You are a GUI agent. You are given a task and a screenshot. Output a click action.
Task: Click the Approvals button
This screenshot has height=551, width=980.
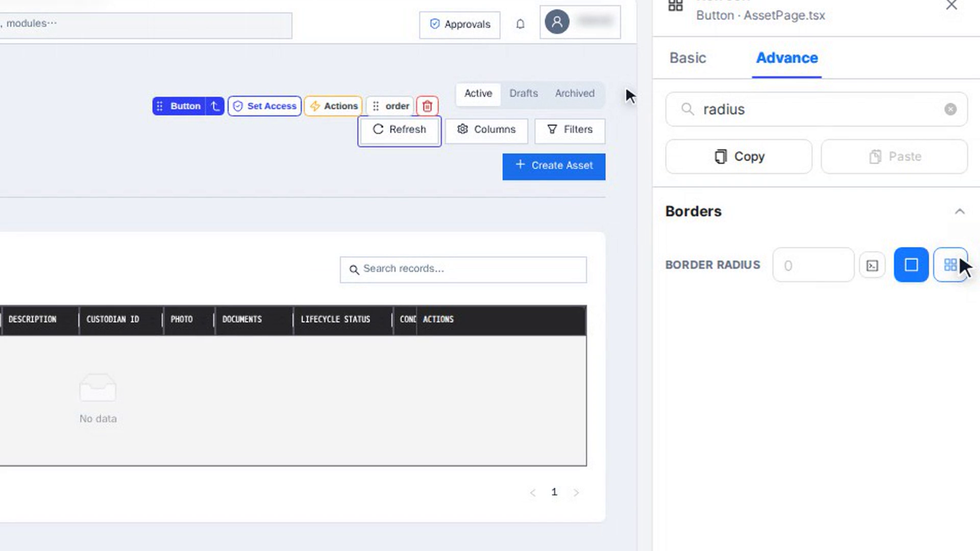click(460, 24)
